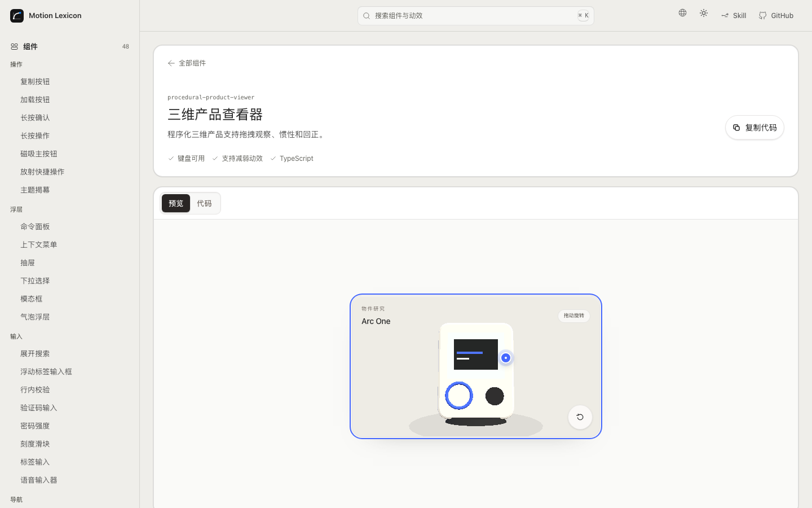Toggle the sun theme icon
Image resolution: width=812 pixels, height=508 pixels.
(x=704, y=13)
